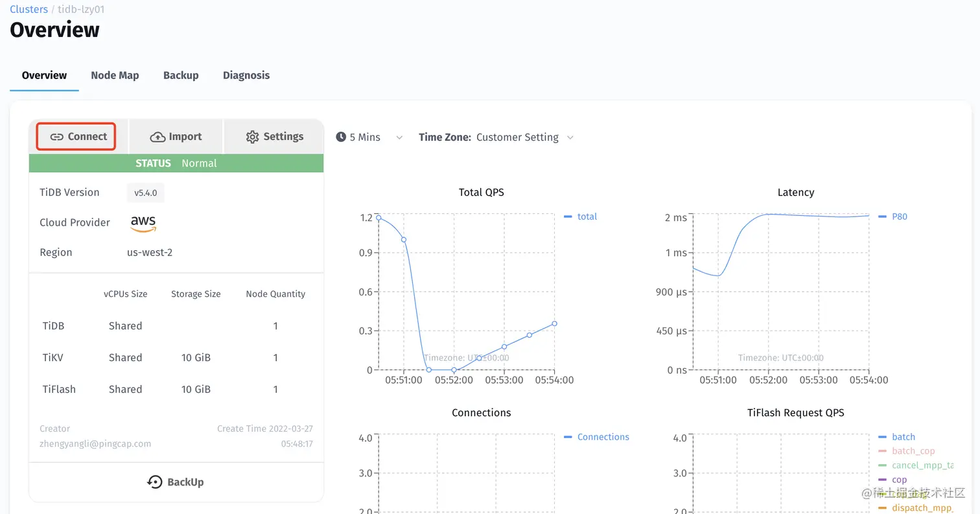Toggle the batch_cop legend series
Viewport: 980px width, 514px height.
click(x=907, y=450)
